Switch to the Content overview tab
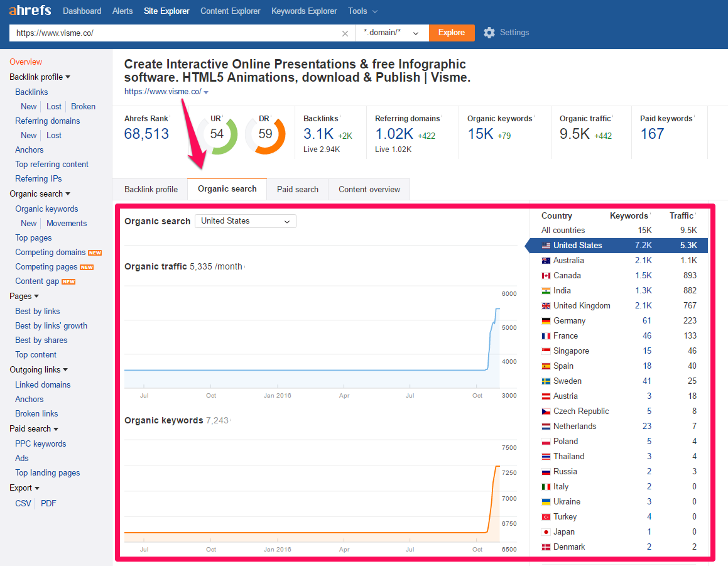 (x=369, y=190)
